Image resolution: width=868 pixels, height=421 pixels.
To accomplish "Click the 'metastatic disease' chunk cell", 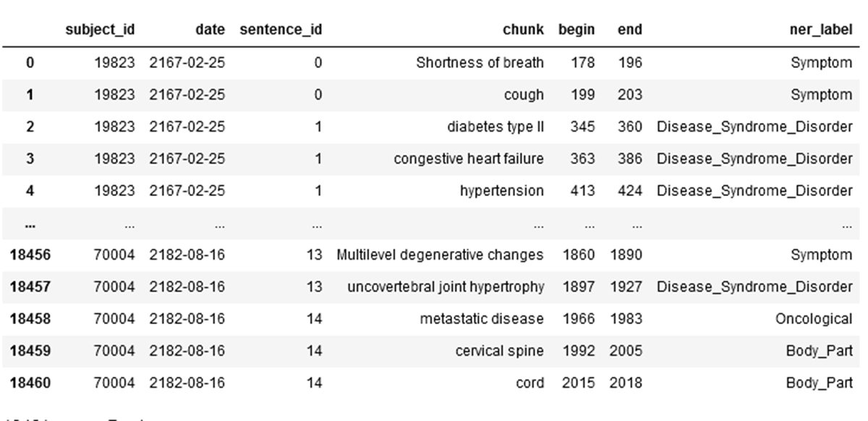I will (482, 319).
